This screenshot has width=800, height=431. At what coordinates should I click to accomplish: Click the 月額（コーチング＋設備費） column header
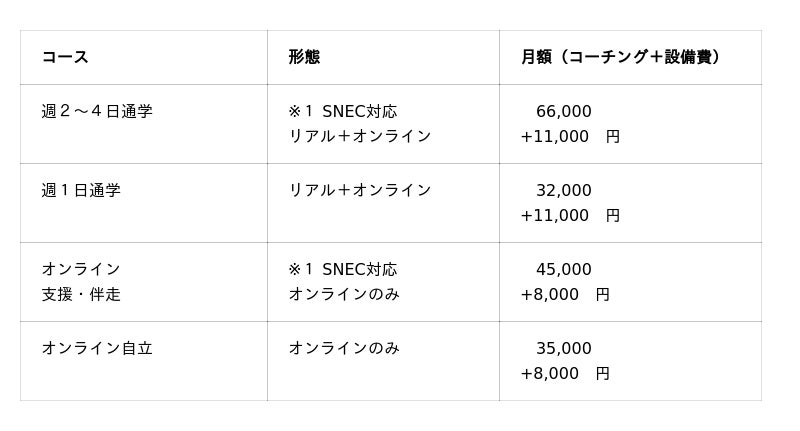coord(620,57)
